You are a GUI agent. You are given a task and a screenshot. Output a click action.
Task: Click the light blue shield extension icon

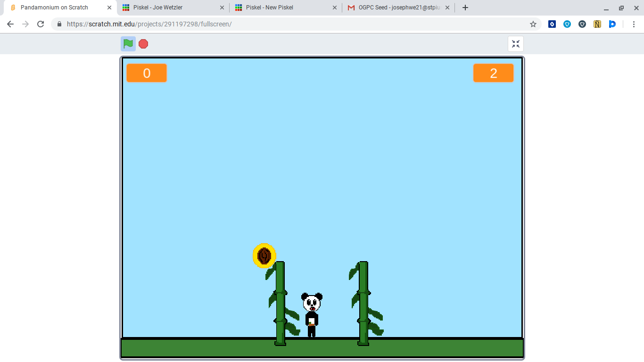(x=567, y=24)
